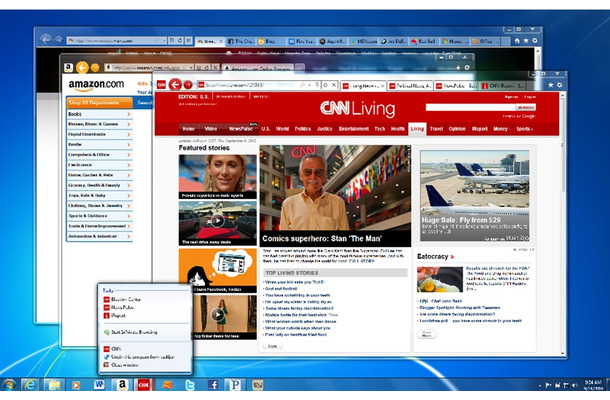The width and height of the screenshot is (610, 400).
Task: Open Favorites star in CNN window
Action: click(x=550, y=84)
